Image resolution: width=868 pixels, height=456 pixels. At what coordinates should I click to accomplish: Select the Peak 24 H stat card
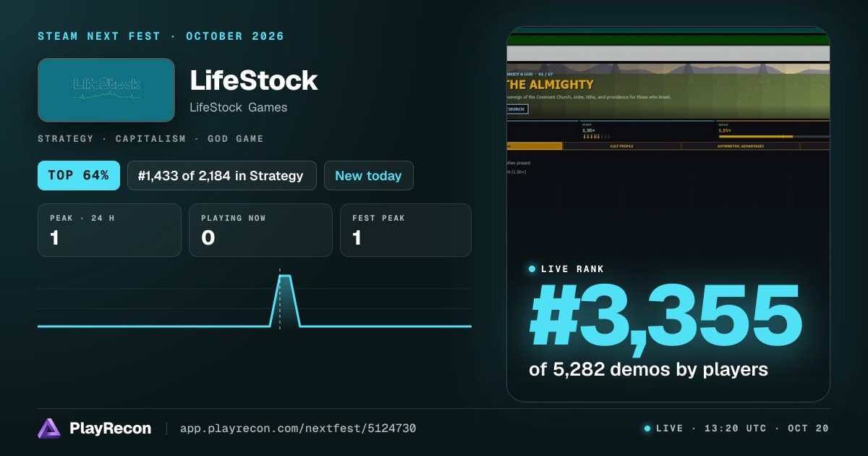pos(109,230)
